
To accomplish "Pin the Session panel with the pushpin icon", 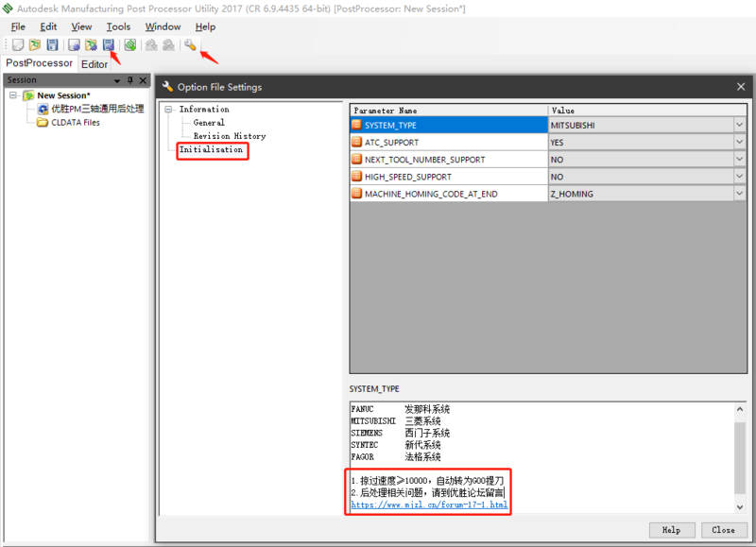I will [129, 80].
